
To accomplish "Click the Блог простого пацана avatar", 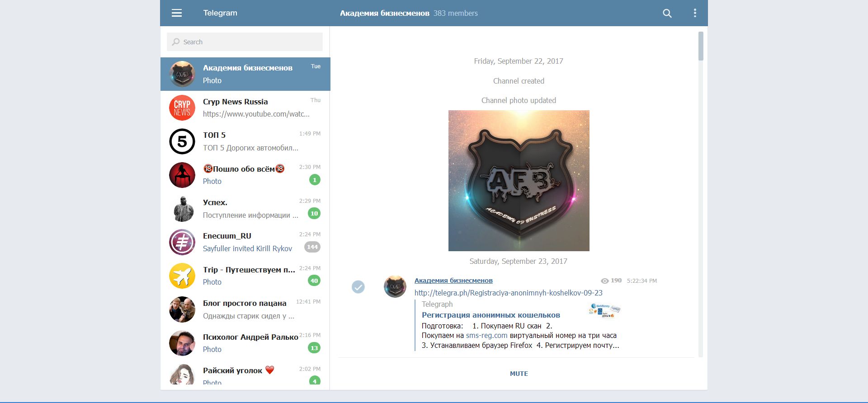I will click(x=182, y=309).
